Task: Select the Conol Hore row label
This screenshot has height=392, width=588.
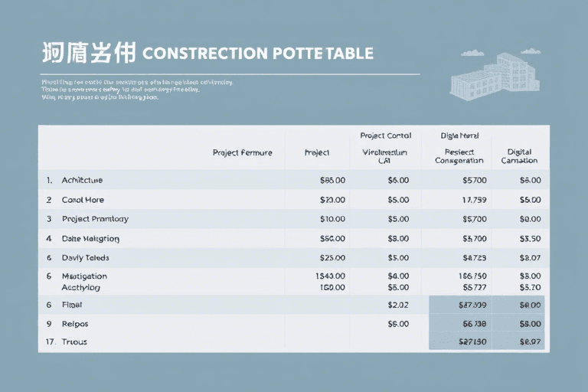Action: click(x=83, y=200)
